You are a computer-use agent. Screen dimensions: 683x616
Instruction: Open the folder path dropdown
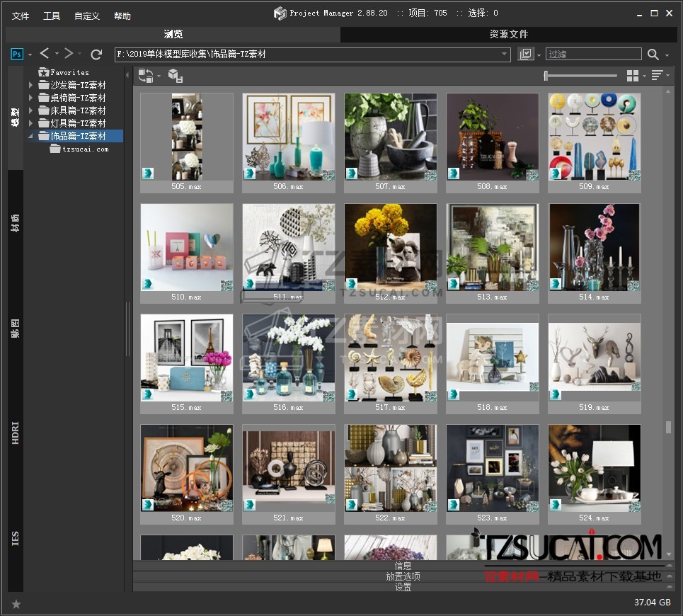(x=504, y=55)
